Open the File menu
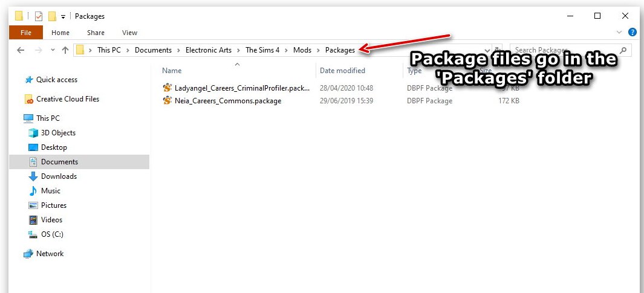Image resolution: width=644 pixels, height=293 pixels. click(26, 33)
